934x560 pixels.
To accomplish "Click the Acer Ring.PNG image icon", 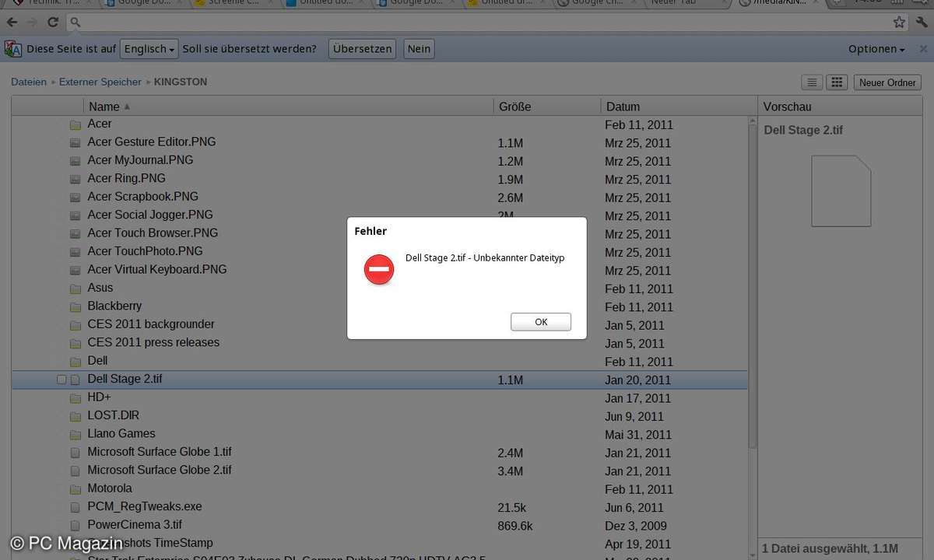I will [x=75, y=179].
